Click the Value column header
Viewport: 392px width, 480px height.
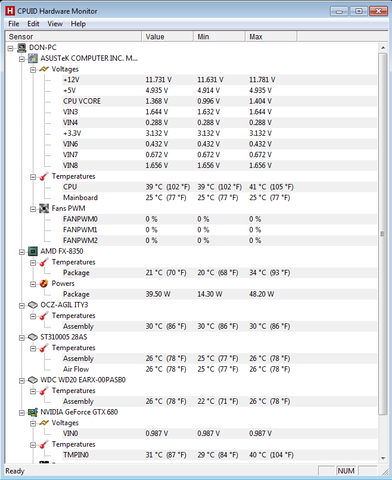pos(168,37)
